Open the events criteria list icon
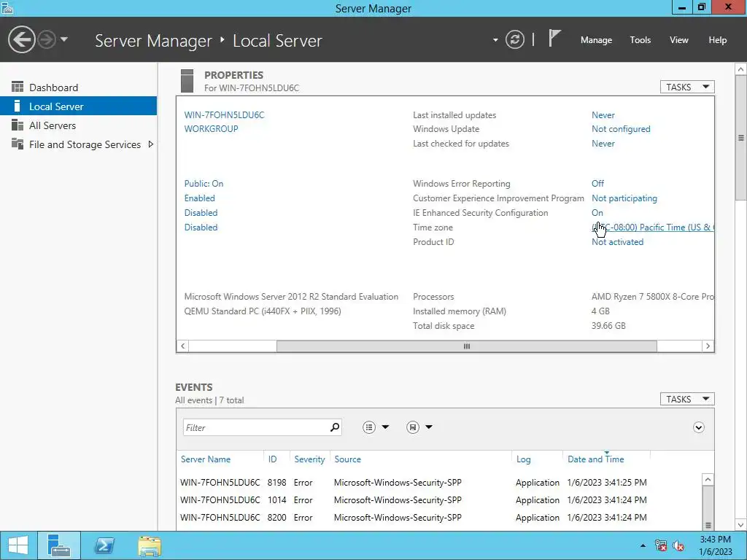Image resolution: width=747 pixels, height=560 pixels. (x=368, y=427)
